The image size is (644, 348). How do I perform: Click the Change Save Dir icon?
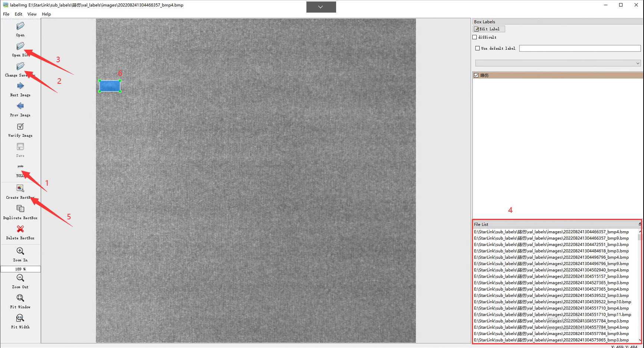[20, 66]
